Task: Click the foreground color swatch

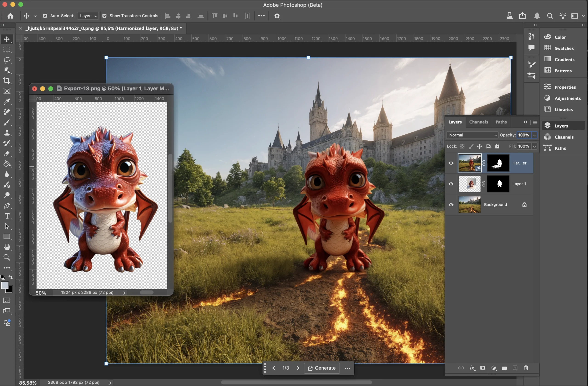Action: point(5,285)
